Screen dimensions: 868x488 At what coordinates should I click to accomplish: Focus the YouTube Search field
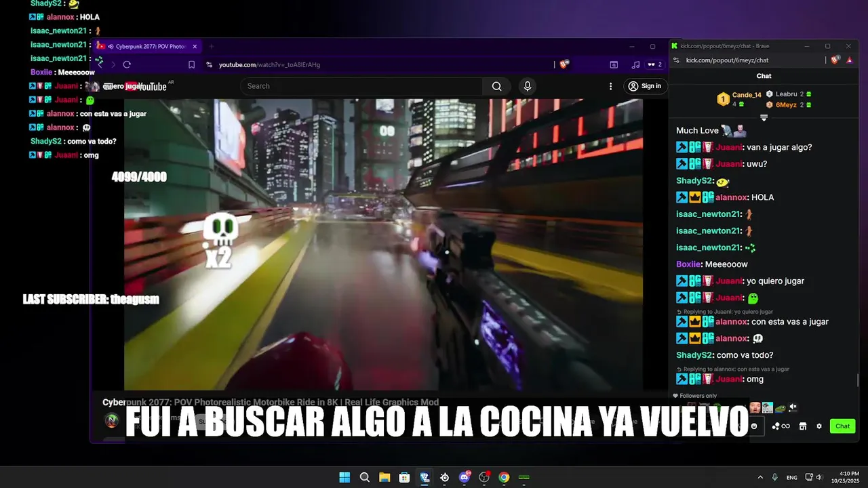click(x=361, y=86)
